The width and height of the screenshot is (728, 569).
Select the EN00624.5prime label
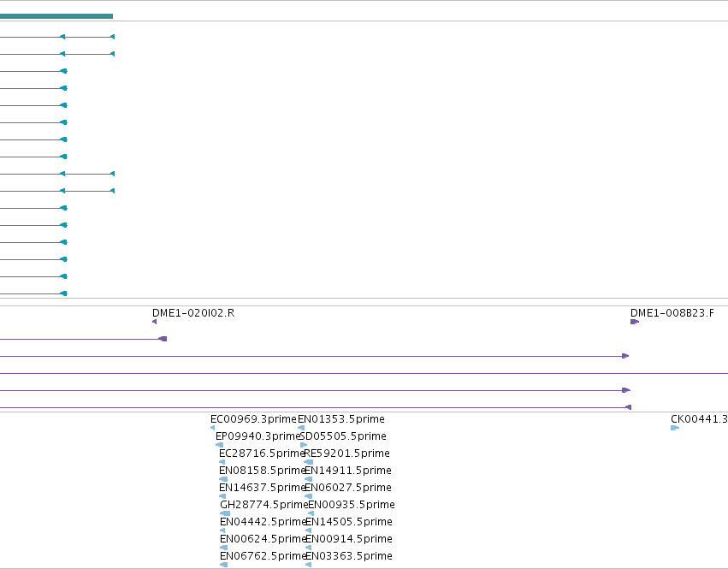click(263, 539)
